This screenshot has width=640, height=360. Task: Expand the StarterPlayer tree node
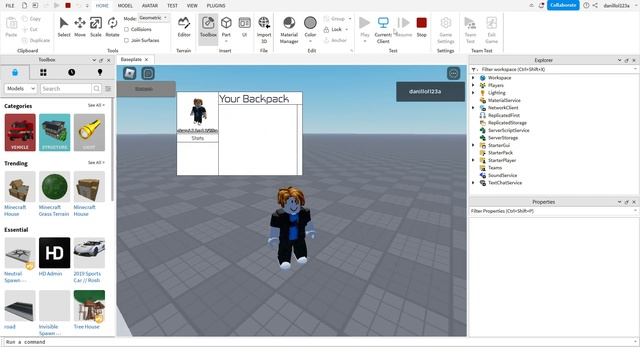473,160
